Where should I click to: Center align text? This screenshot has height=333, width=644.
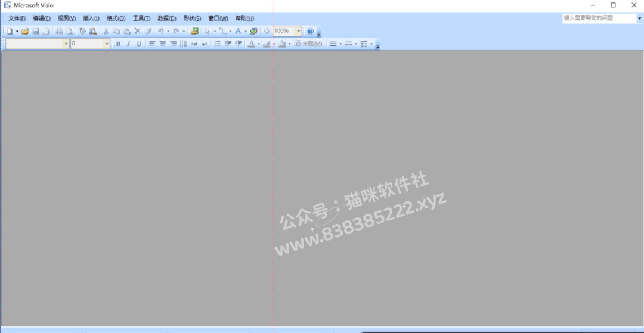(x=163, y=44)
